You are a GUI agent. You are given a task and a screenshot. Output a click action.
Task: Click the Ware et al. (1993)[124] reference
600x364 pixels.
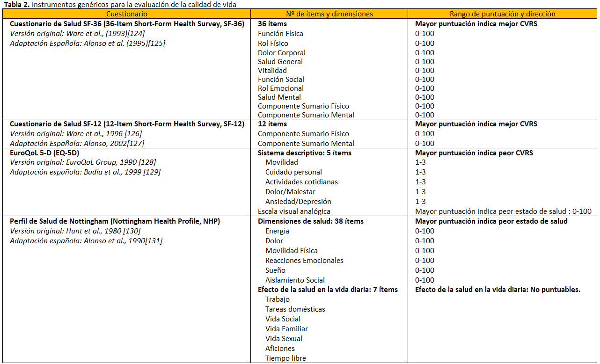pyautogui.click(x=87, y=34)
